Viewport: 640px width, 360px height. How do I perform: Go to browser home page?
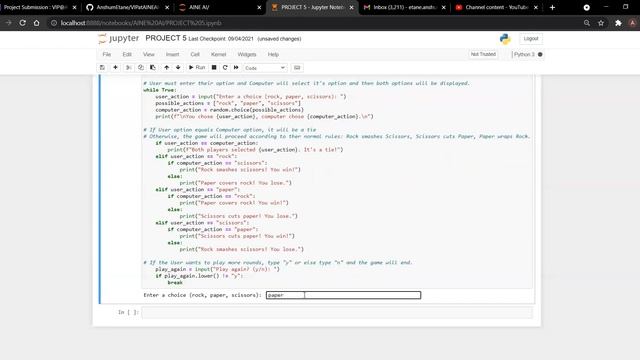[36, 23]
